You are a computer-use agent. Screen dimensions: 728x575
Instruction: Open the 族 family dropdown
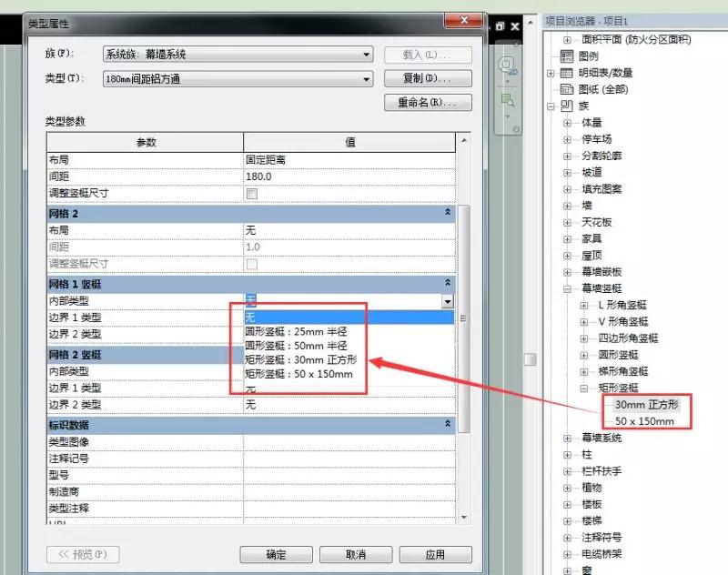238,55
